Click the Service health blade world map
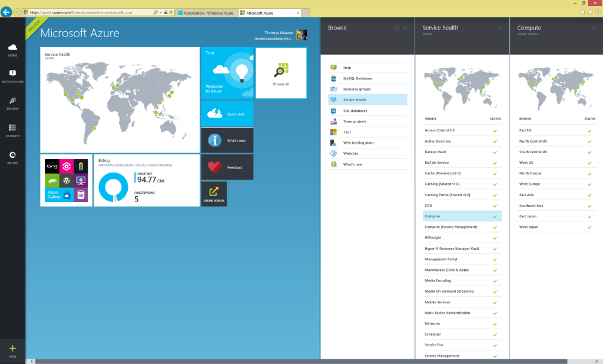Screen dimensions: 603x364 pyautogui.click(x=462, y=88)
